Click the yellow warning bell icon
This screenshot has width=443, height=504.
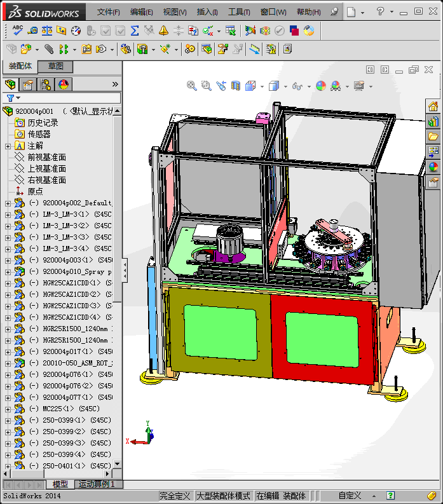coord(163,31)
